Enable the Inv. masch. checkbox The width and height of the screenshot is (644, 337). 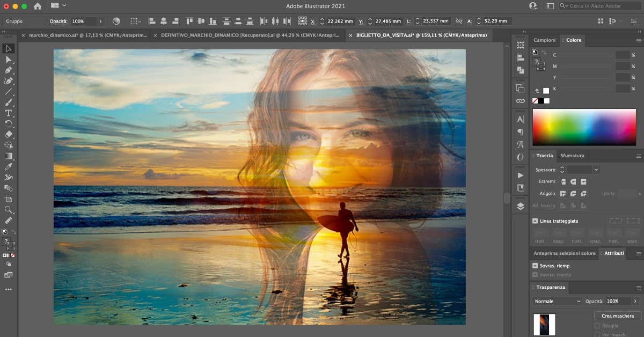click(x=597, y=334)
